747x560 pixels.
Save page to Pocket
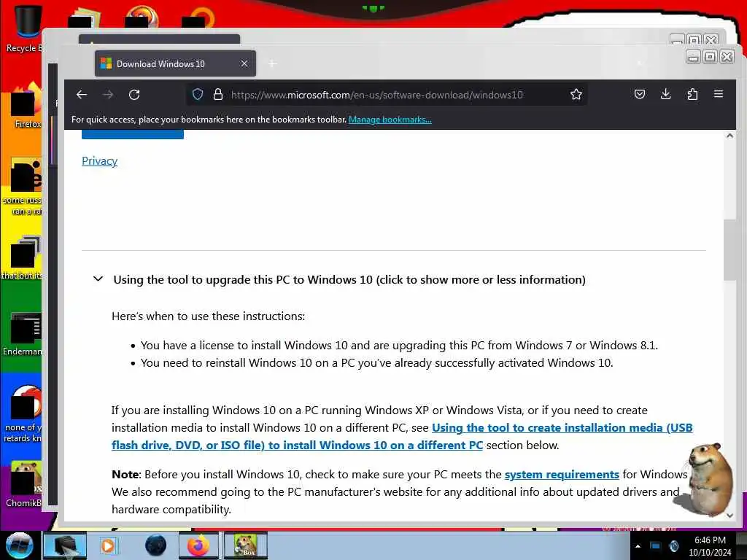click(x=640, y=94)
